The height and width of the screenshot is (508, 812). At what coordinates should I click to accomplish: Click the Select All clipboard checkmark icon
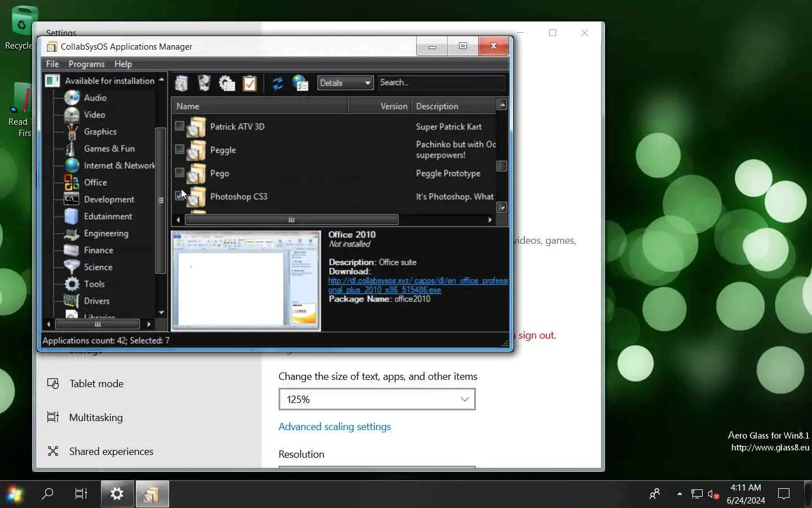pyautogui.click(x=249, y=84)
